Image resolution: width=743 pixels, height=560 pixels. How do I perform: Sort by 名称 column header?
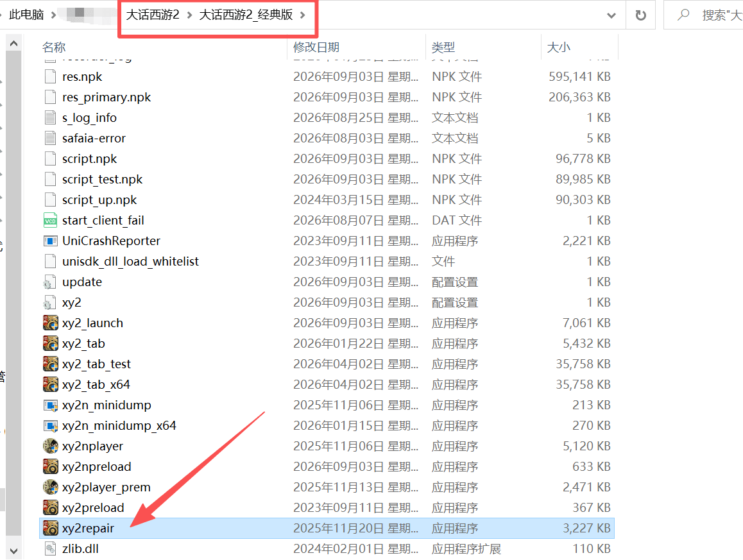tap(54, 47)
